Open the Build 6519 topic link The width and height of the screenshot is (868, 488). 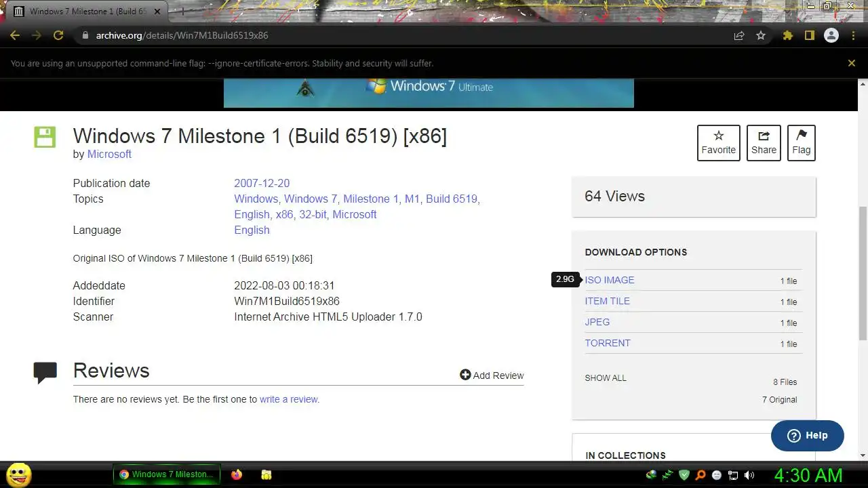[x=452, y=199]
